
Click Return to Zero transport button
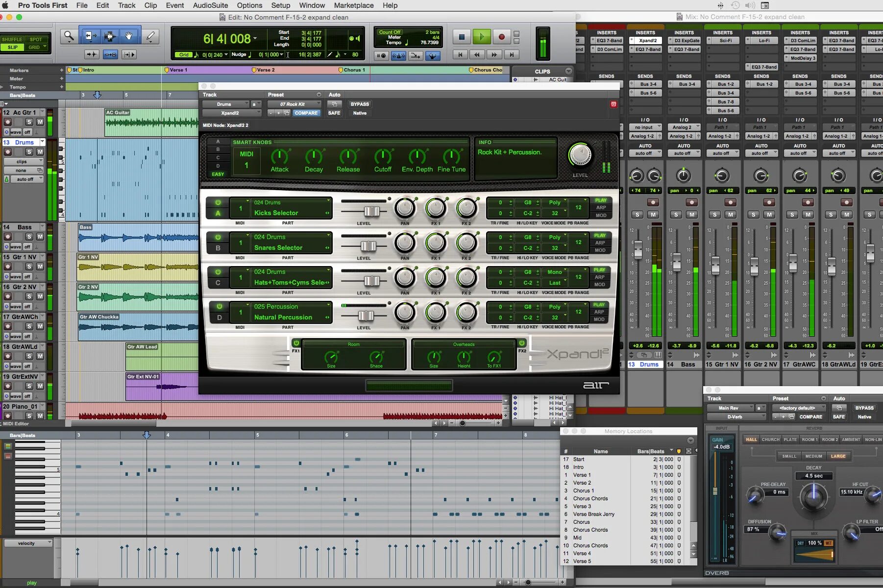point(460,54)
